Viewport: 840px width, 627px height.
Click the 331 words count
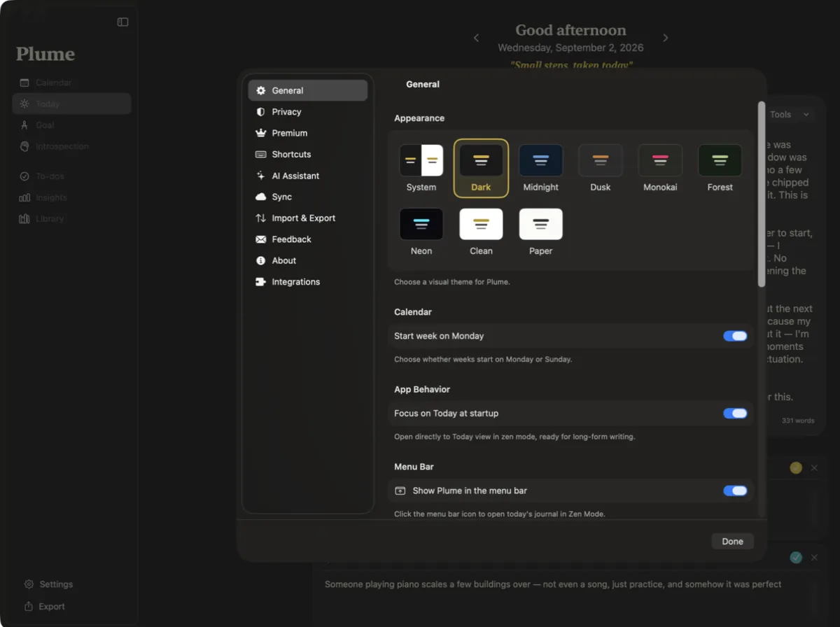798,421
